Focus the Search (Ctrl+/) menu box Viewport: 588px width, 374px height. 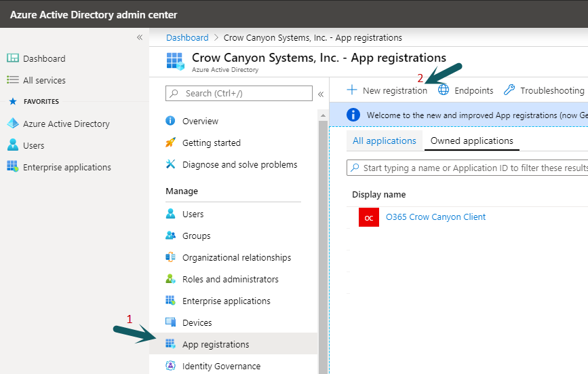tap(239, 93)
